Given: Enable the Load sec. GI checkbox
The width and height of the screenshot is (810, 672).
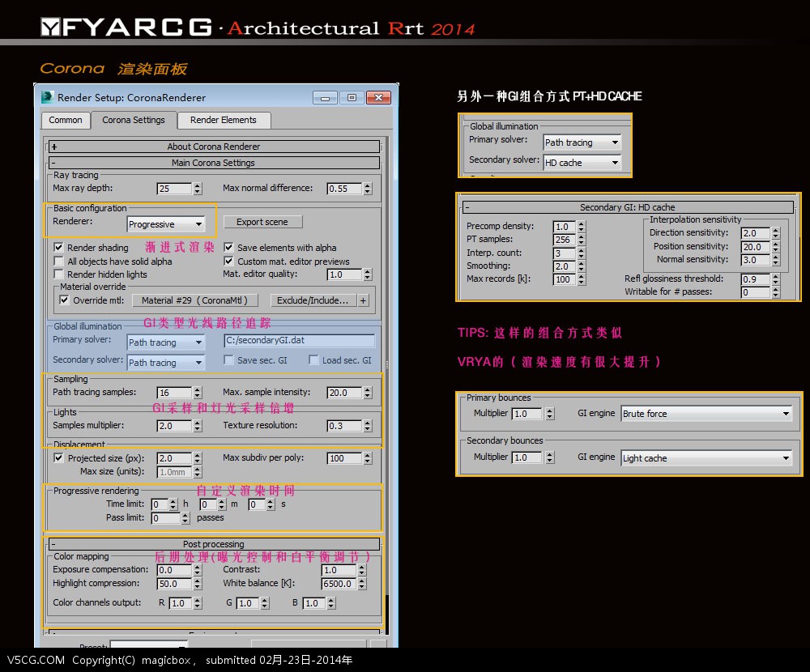Looking at the screenshot, I should pyautogui.click(x=313, y=360).
